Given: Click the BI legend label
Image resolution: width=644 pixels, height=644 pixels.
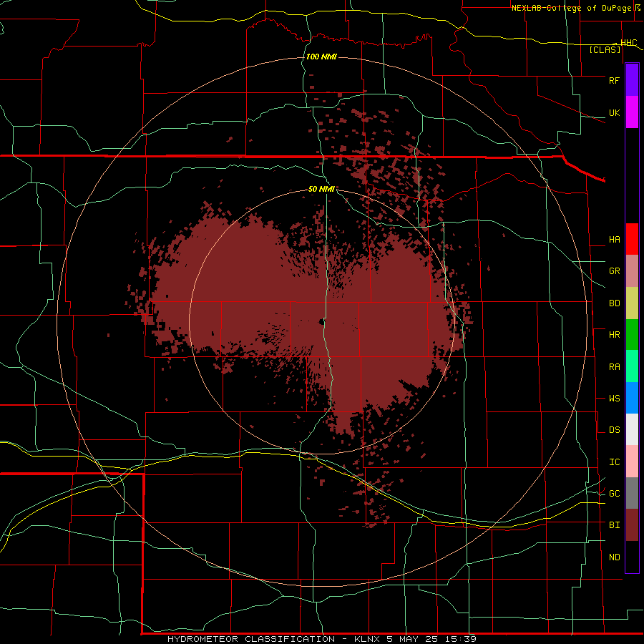Looking at the screenshot, I should coord(614,525).
